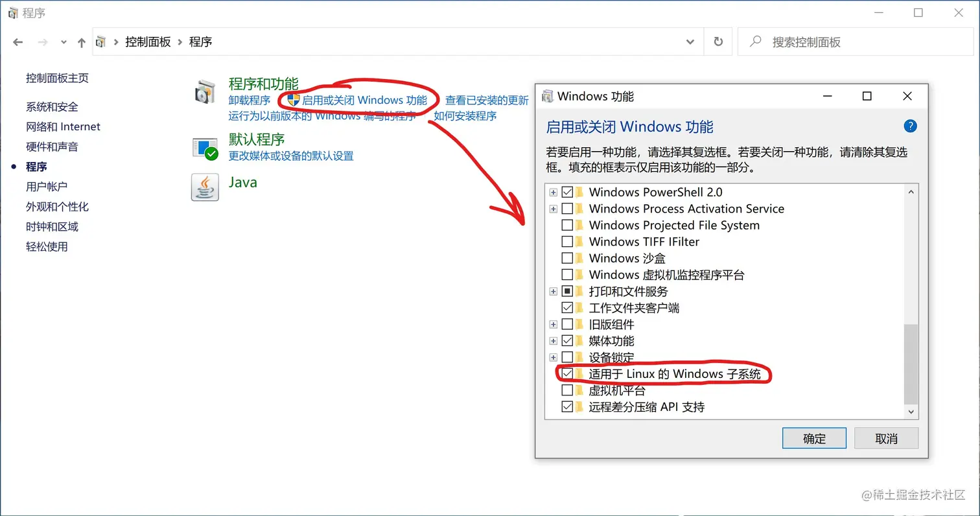This screenshot has width=980, height=516.
Task: Click the help question mark icon
Action: (910, 126)
